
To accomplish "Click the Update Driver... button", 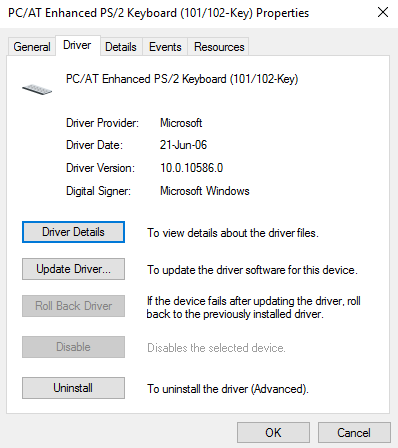I will 73,269.
